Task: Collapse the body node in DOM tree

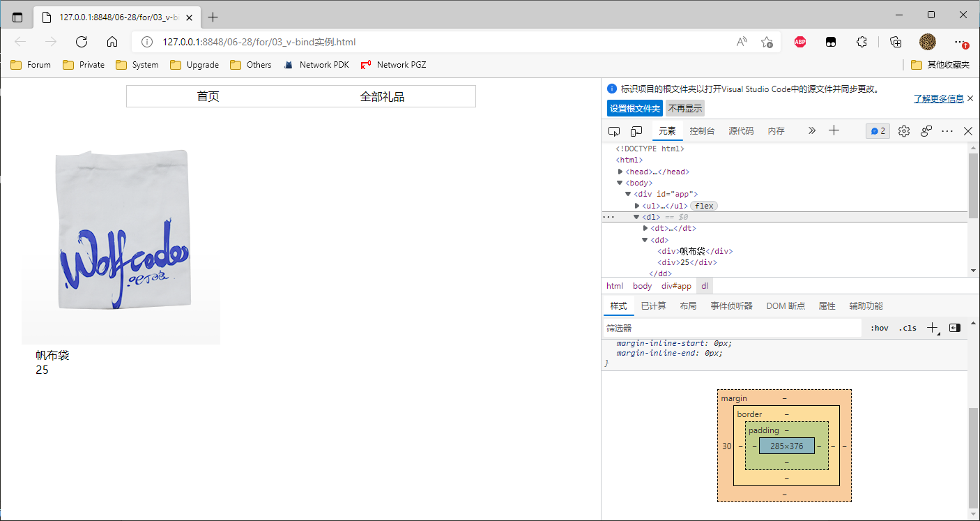Action: point(620,183)
